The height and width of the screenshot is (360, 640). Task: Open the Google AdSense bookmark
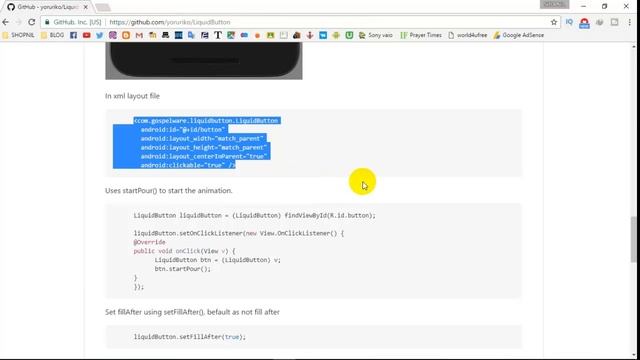519,36
